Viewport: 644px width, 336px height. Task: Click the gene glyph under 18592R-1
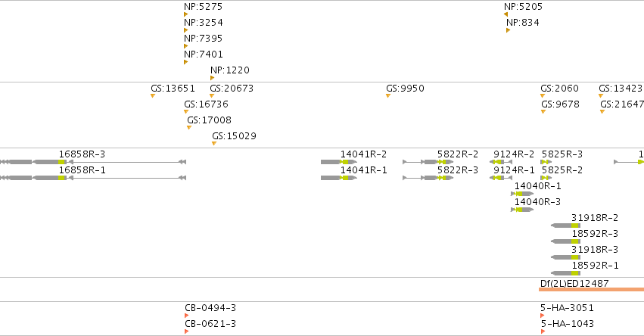click(x=565, y=273)
